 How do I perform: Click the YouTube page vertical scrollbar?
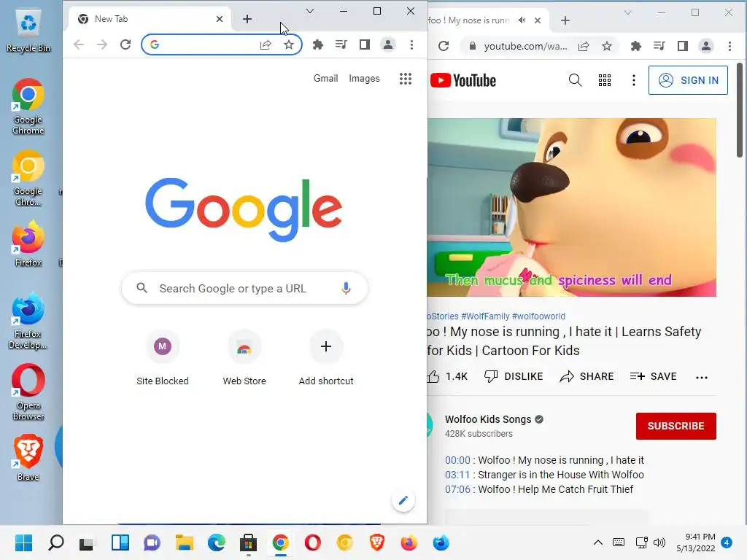pyautogui.click(x=740, y=111)
